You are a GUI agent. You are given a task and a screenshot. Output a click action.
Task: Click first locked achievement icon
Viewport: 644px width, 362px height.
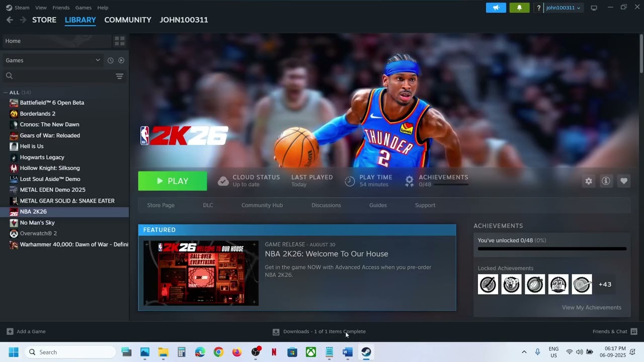click(x=488, y=285)
